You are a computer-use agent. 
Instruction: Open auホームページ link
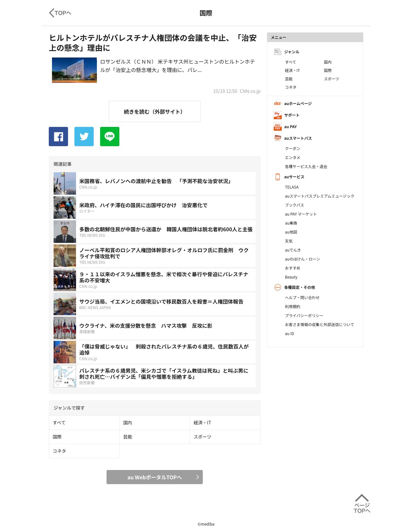[x=298, y=103]
